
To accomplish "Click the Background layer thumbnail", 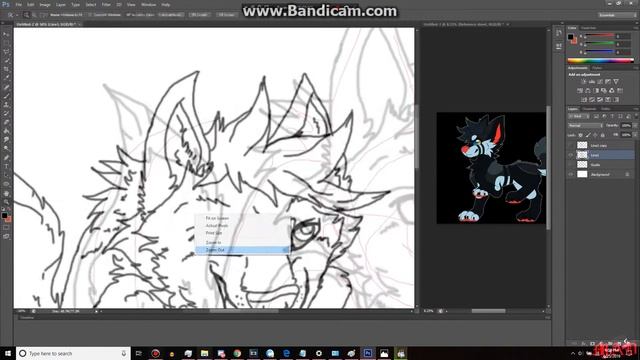I will pyautogui.click(x=582, y=174).
